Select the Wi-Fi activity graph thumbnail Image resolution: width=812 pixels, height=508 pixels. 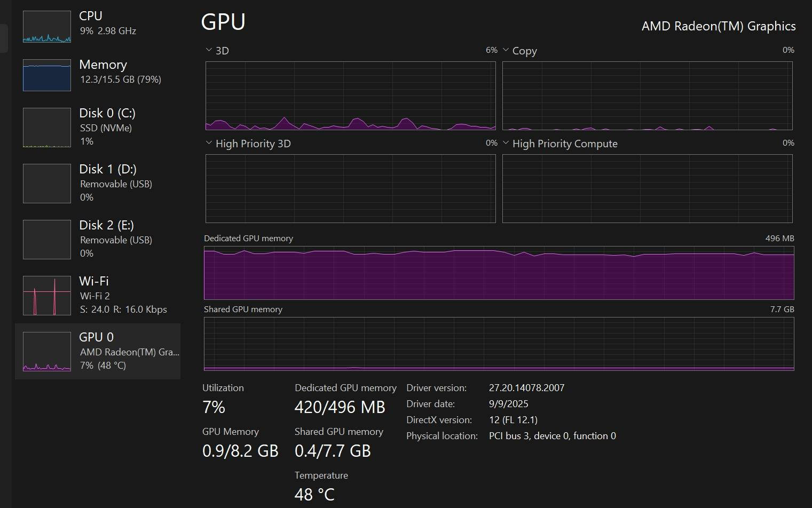pos(47,296)
